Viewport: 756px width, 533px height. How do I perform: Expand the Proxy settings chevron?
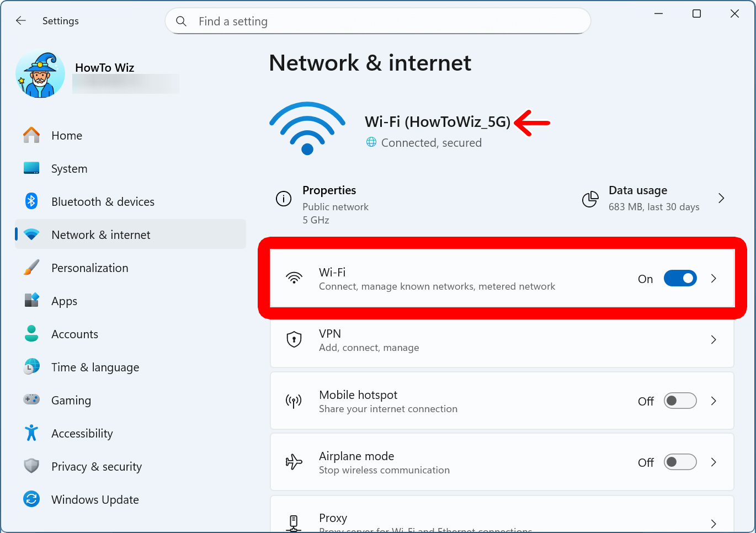coord(714,523)
